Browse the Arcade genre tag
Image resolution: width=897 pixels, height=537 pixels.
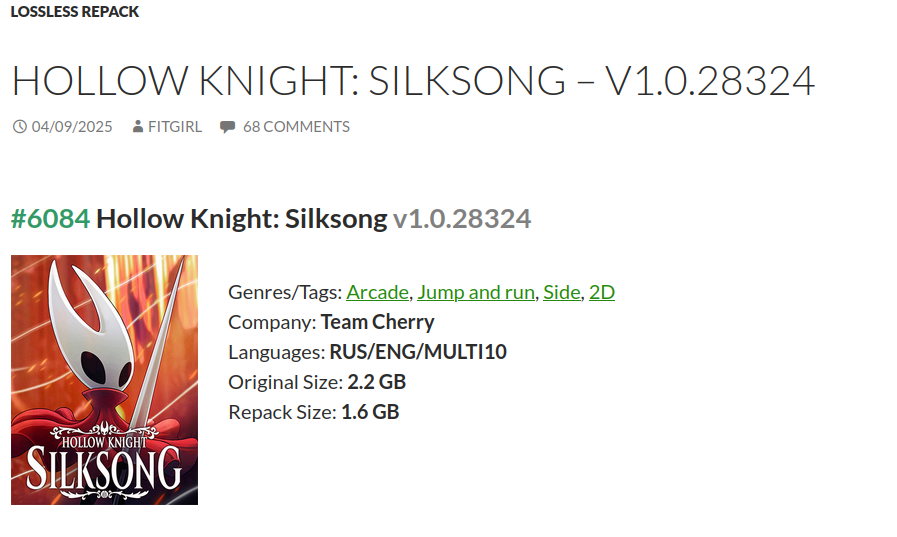pyautogui.click(x=377, y=292)
